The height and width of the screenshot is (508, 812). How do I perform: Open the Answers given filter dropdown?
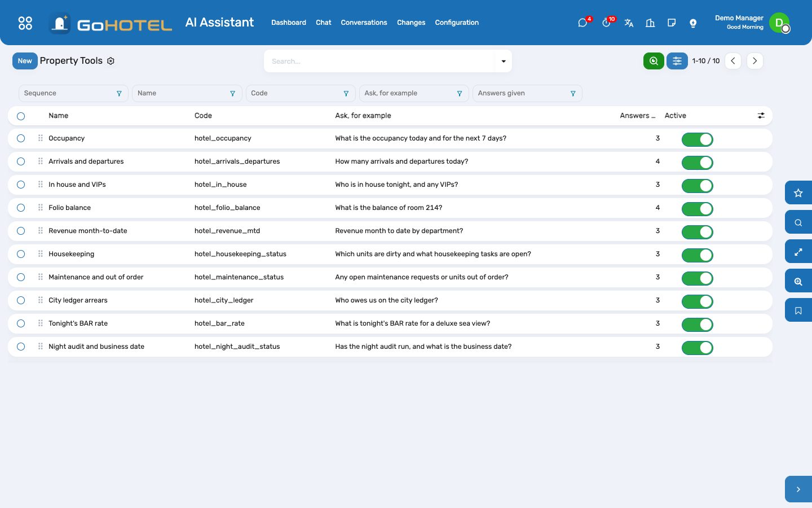click(527, 93)
